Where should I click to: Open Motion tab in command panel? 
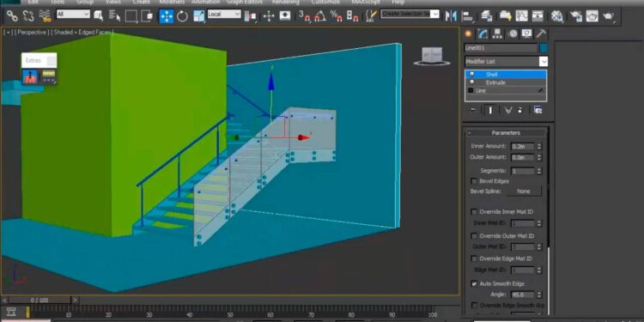pos(513,33)
